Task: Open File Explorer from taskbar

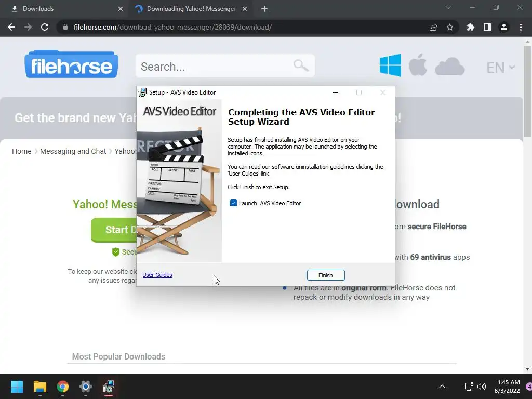Action: pyautogui.click(x=39, y=387)
